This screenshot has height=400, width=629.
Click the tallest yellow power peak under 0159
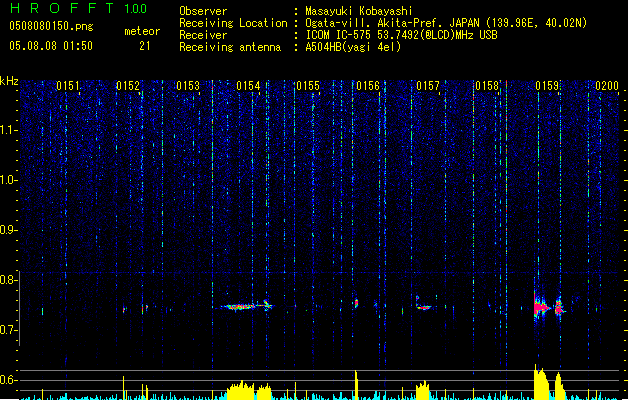[x=541, y=382]
